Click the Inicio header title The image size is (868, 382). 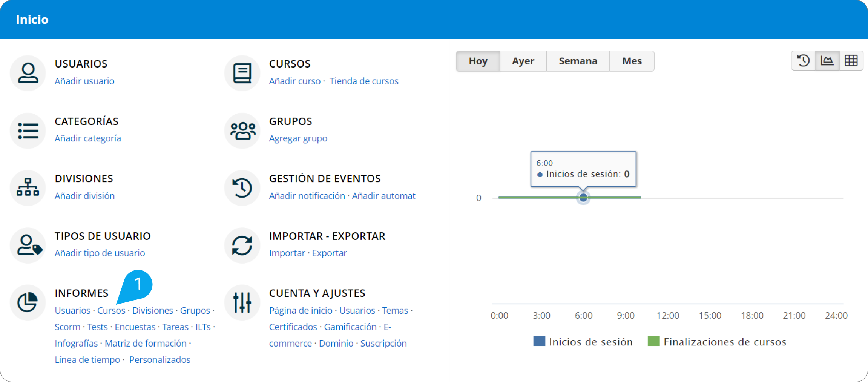(x=32, y=20)
